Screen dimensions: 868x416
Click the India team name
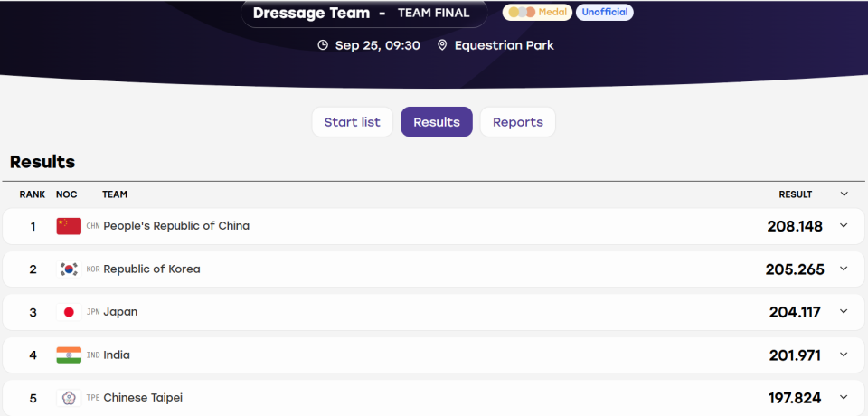pos(117,355)
